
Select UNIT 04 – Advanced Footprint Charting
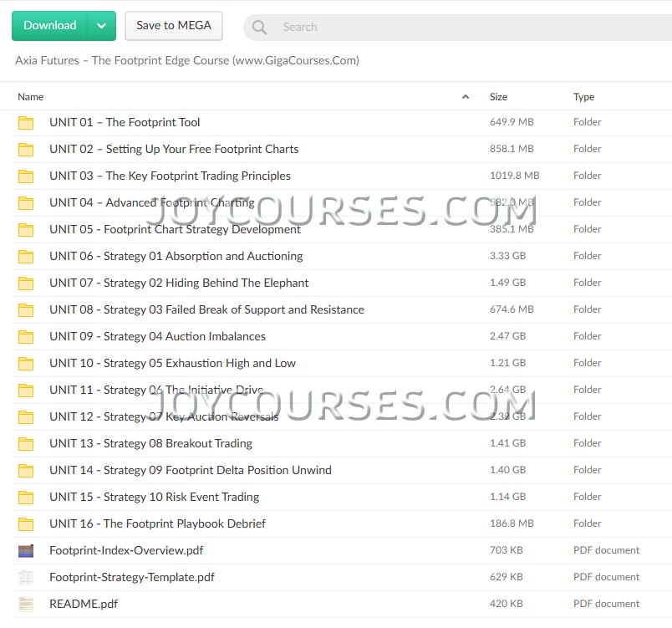[x=152, y=202]
